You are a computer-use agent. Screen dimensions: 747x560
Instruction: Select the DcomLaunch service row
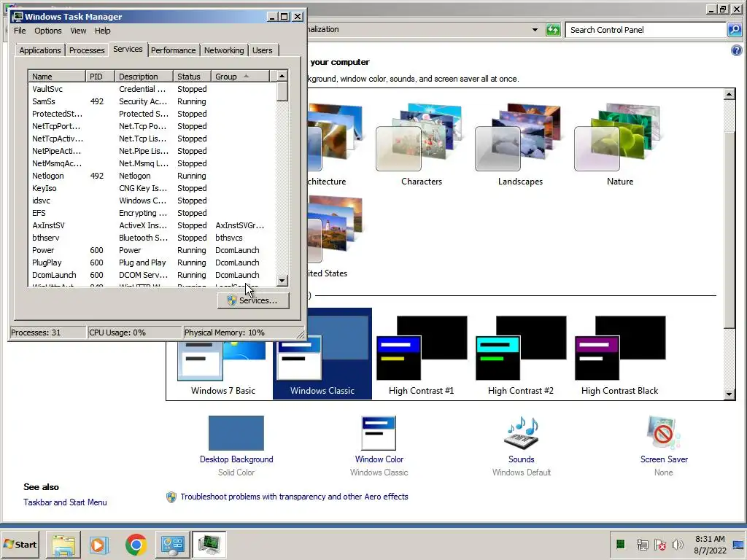[152, 275]
